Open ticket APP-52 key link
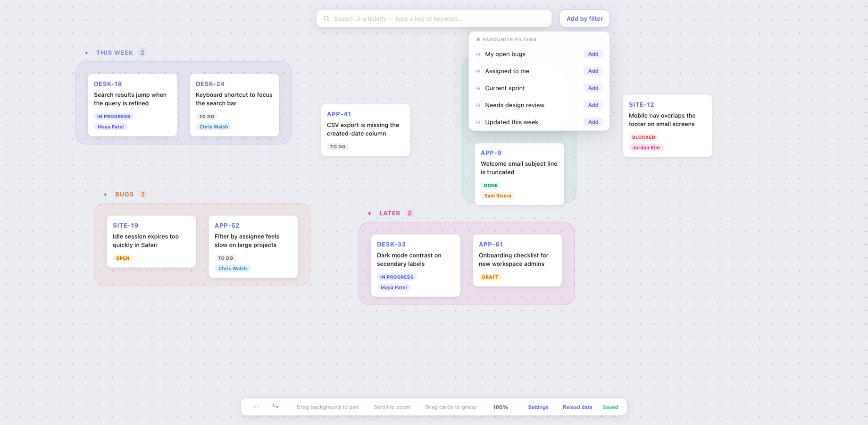 point(227,225)
